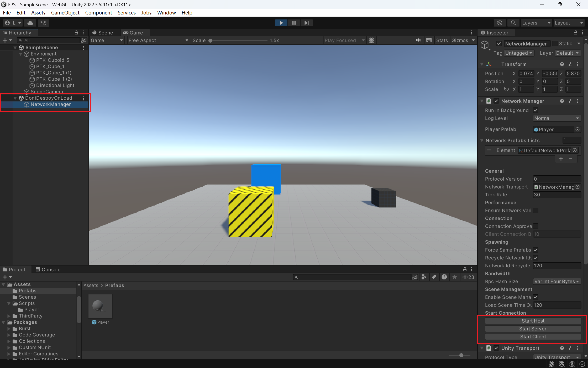The width and height of the screenshot is (588, 368).
Task: Lock the Inspector panel
Action: pyautogui.click(x=575, y=33)
